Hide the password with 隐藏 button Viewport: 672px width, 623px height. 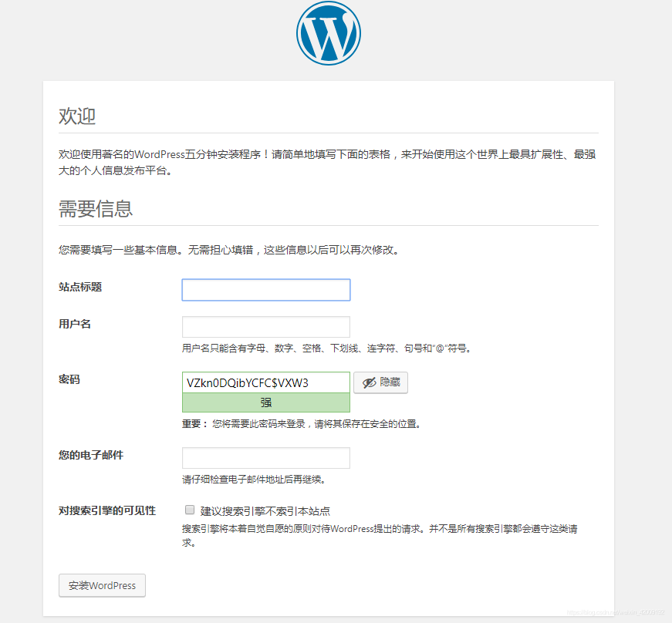click(380, 382)
